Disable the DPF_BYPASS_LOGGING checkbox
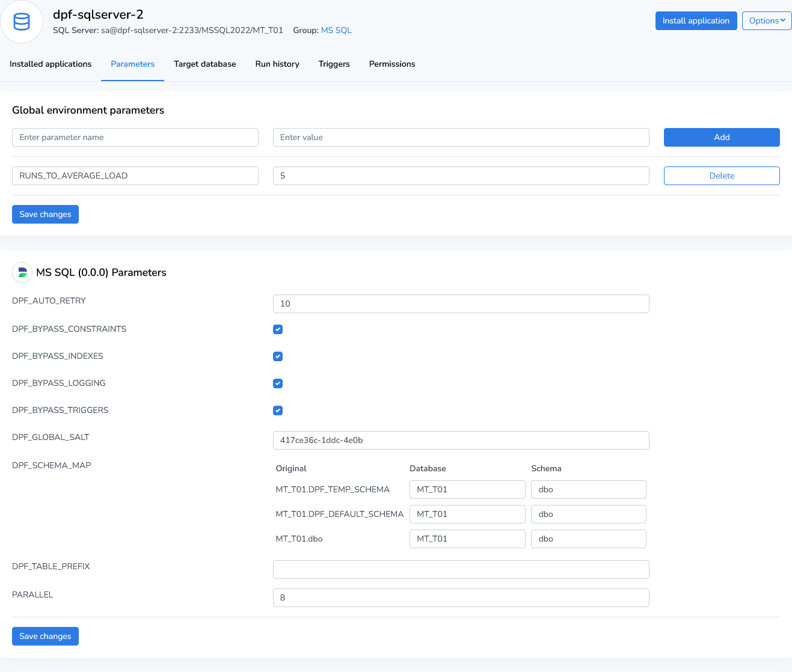 pyautogui.click(x=278, y=383)
